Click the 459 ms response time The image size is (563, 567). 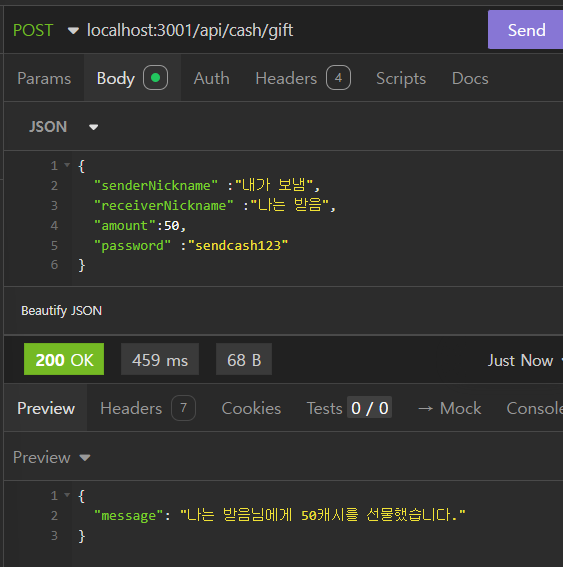[160, 359]
